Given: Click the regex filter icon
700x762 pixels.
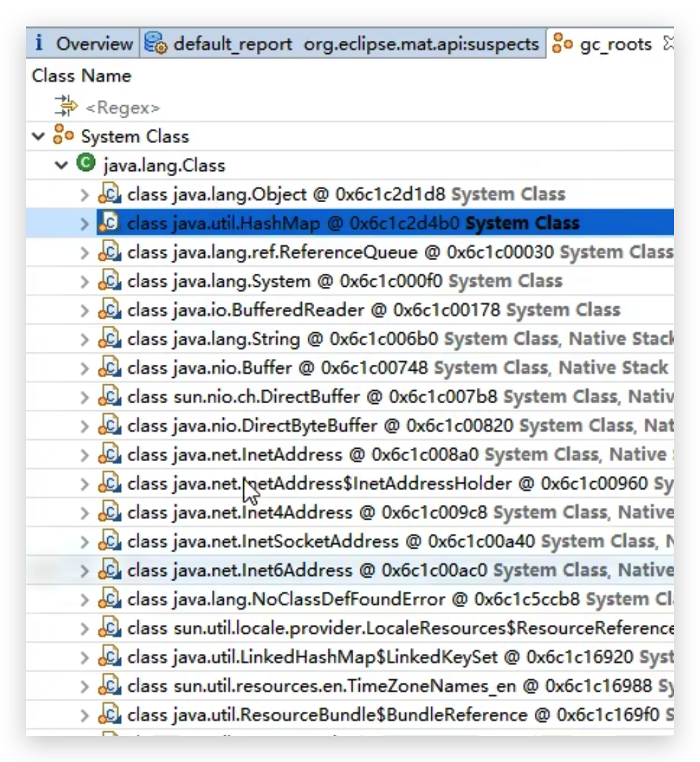Looking at the screenshot, I should coord(65,104).
